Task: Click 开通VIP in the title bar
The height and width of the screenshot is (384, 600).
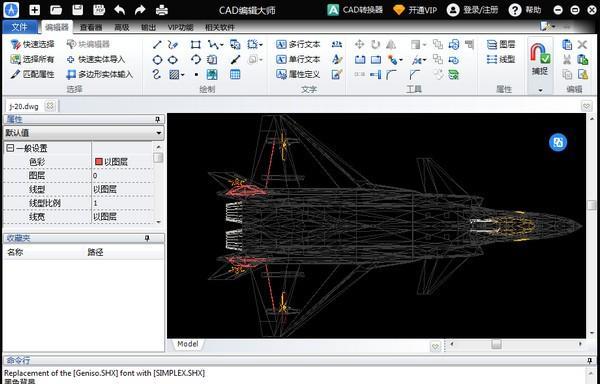Action: tap(415, 10)
